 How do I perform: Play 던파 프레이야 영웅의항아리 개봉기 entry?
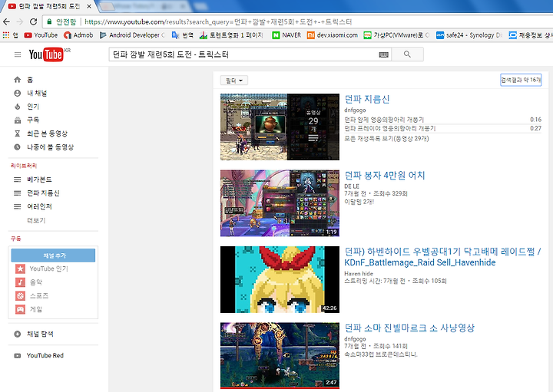point(390,128)
